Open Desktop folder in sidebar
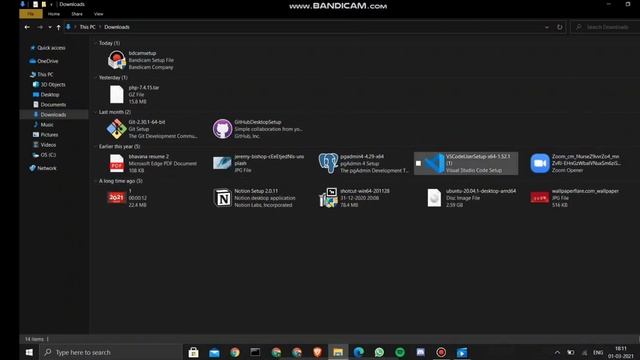The width and height of the screenshot is (640, 360). coord(46,95)
